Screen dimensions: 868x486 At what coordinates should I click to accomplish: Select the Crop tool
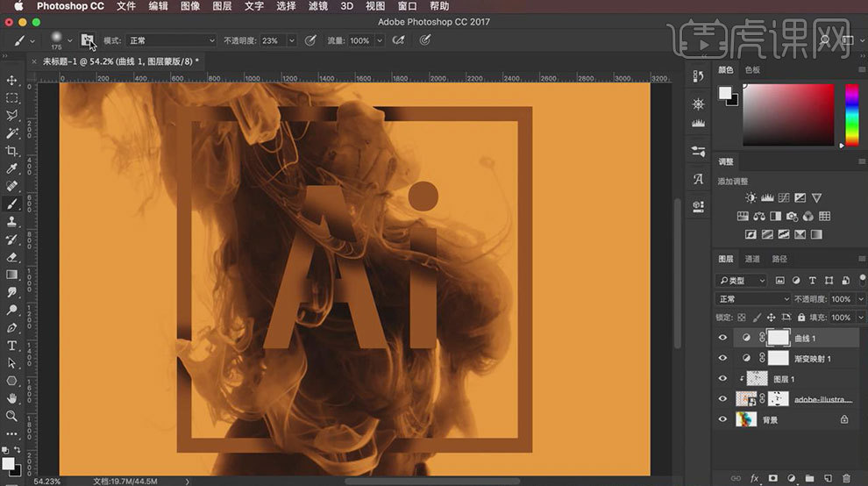click(12, 151)
